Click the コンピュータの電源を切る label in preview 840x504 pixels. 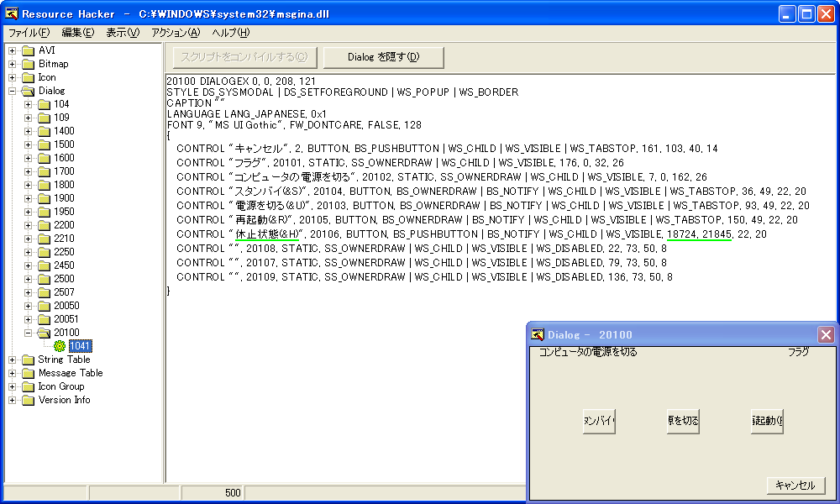pos(588,352)
